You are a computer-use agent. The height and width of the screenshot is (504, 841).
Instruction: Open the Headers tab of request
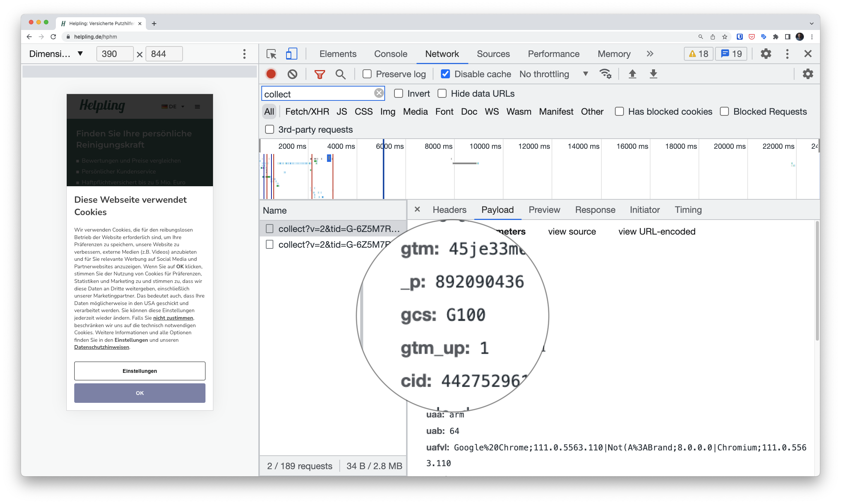click(x=449, y=210)
